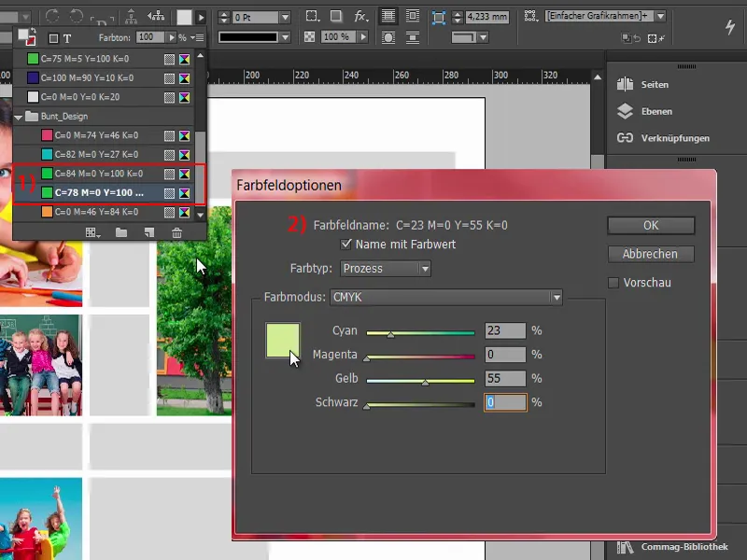
Task: Select swatch C=78 M=0 Y=100
Action: (104, 193)
